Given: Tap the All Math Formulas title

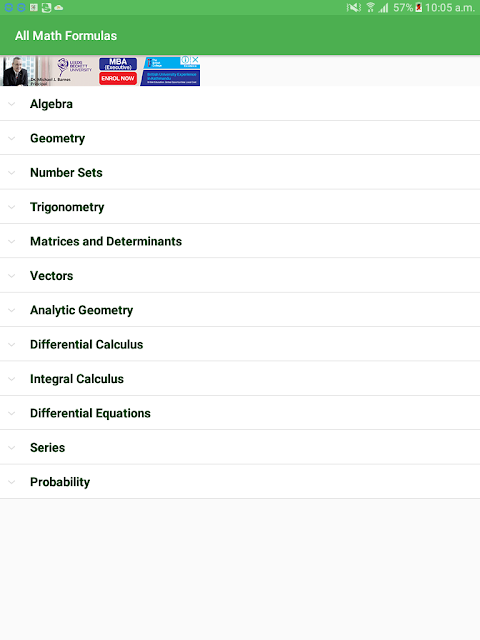Looking at the screenshot, I should coord(66,36).
